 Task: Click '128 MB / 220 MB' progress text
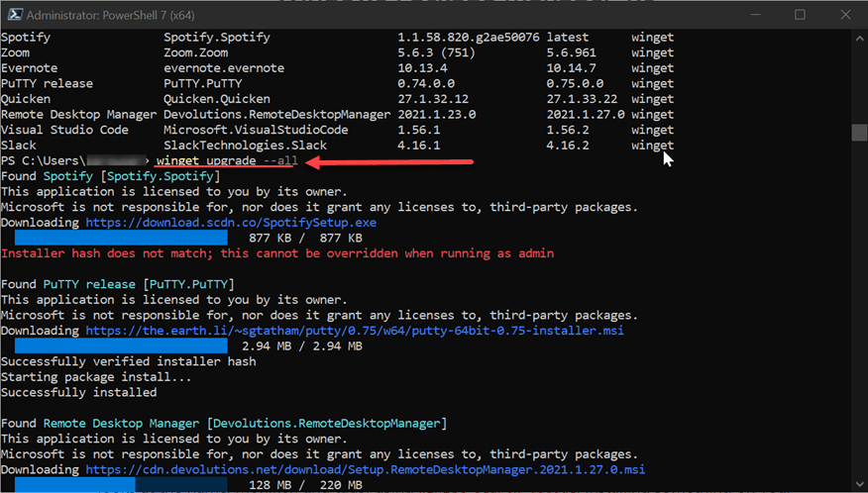305,485
